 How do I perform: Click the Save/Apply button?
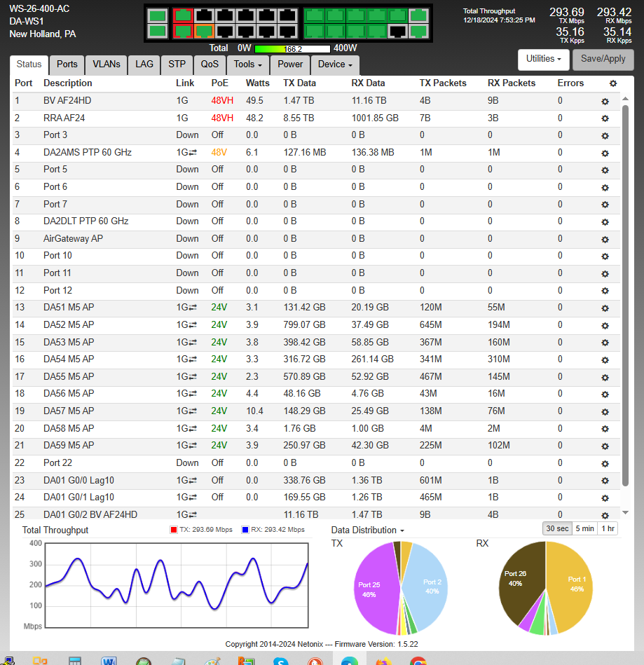(603, 60)
